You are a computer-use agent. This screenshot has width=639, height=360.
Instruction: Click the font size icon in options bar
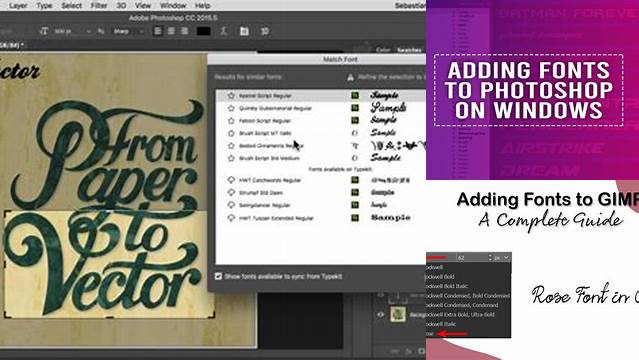(x=44, y=31)
